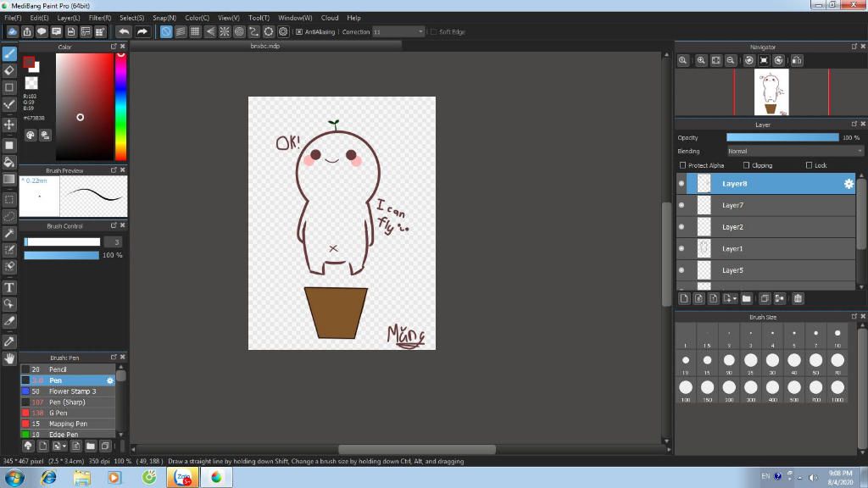The height and width of the screenshot is (488, 868).
Task: Hide Layer7 visibility dot
Action: point(682,205)
